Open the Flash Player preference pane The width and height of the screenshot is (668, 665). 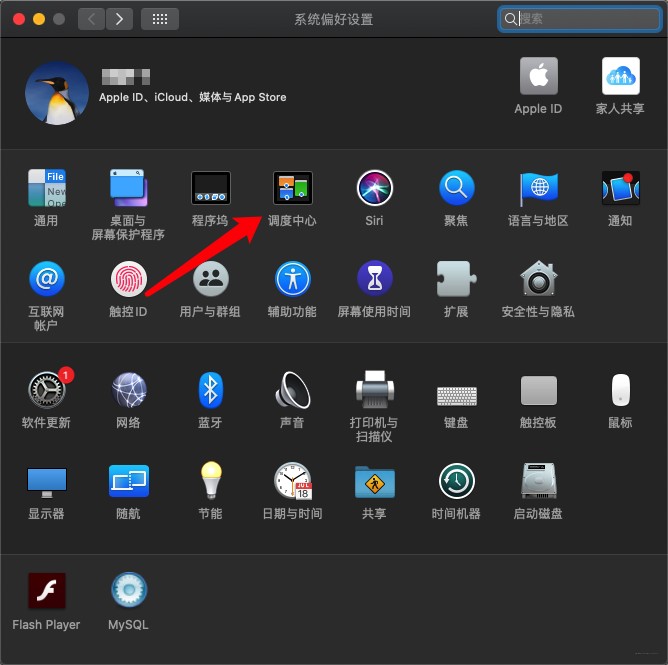46,590
